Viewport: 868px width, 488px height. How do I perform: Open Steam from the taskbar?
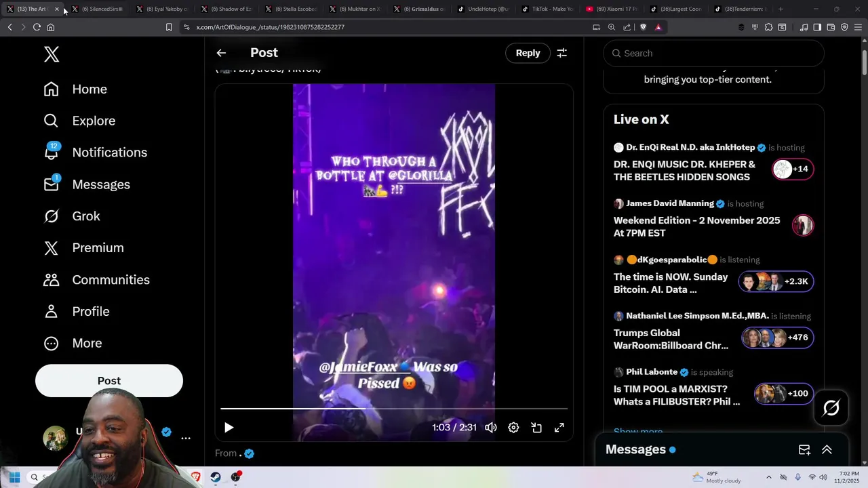click(215, 477)
